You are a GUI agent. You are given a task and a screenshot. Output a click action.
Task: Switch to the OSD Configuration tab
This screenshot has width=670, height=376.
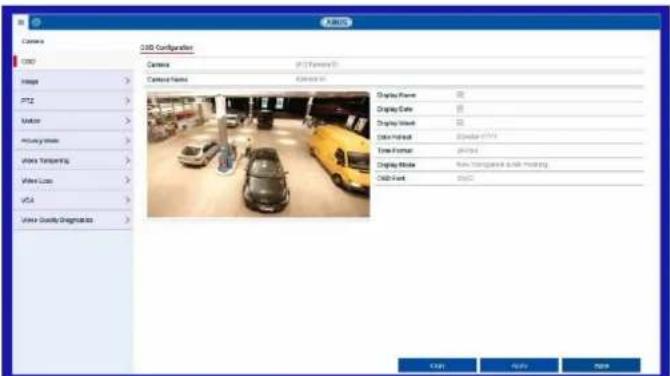[x=167, y=48]
